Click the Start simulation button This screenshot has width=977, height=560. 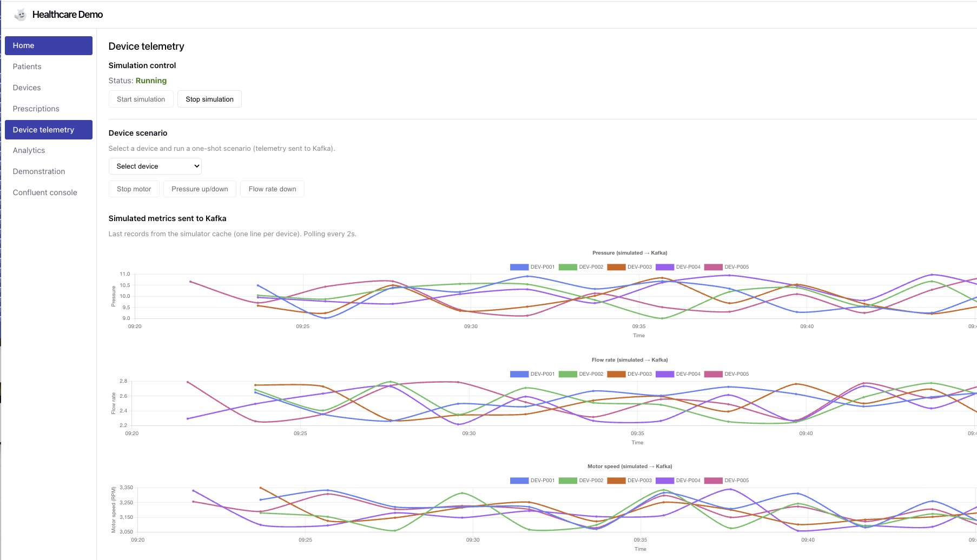click(141, 99)
